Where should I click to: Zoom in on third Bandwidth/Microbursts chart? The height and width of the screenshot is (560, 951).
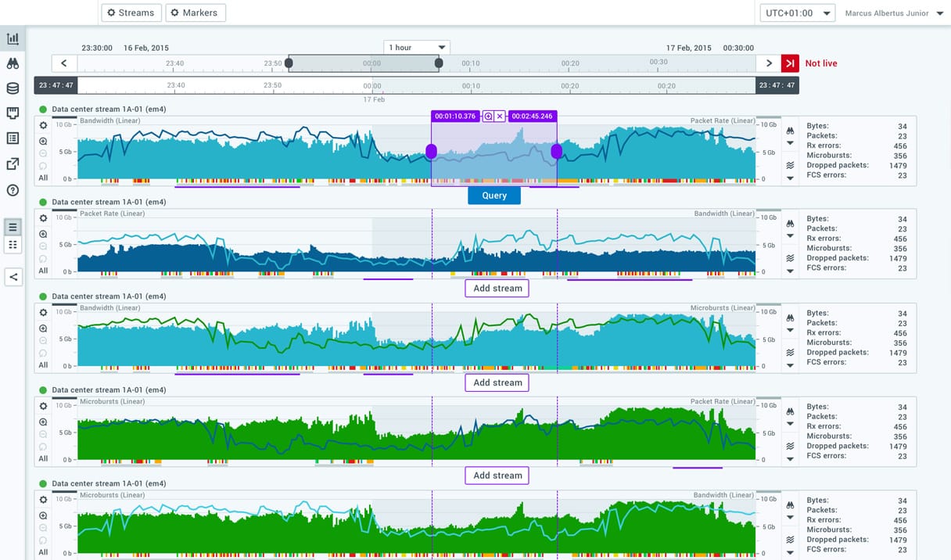pyautogui.click(x=43, y=328)
